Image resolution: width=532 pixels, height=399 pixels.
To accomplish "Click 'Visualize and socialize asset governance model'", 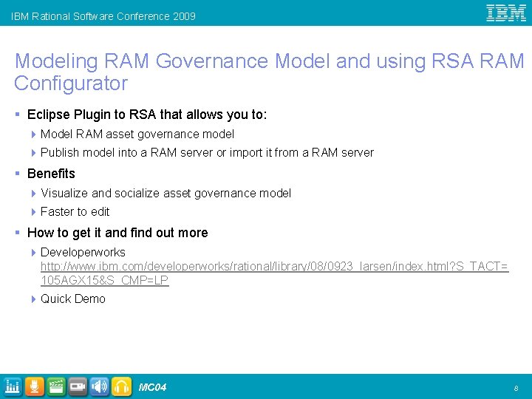I will tap(166, 193).
